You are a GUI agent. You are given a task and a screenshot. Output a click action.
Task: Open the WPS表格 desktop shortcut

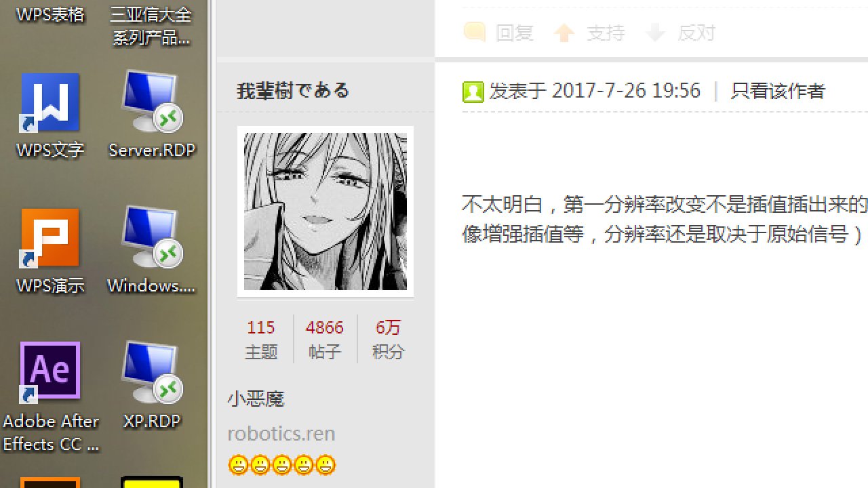(x=50, y=14)
